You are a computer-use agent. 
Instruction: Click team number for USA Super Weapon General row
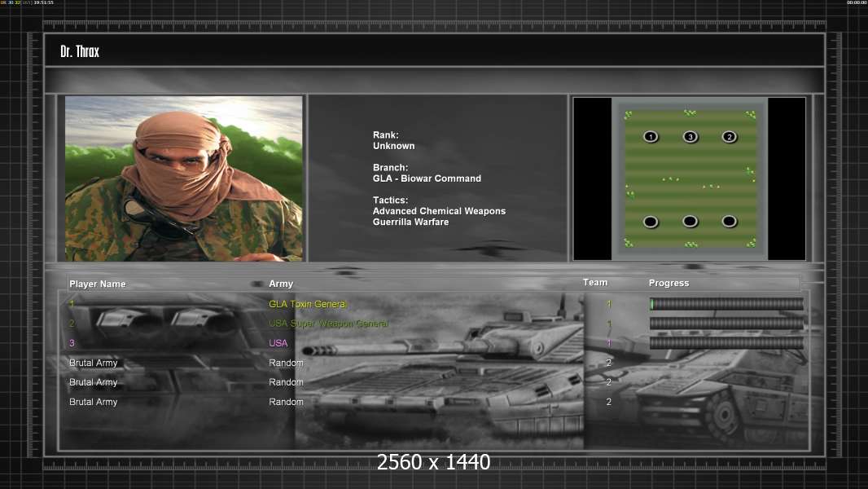(608, 324)
